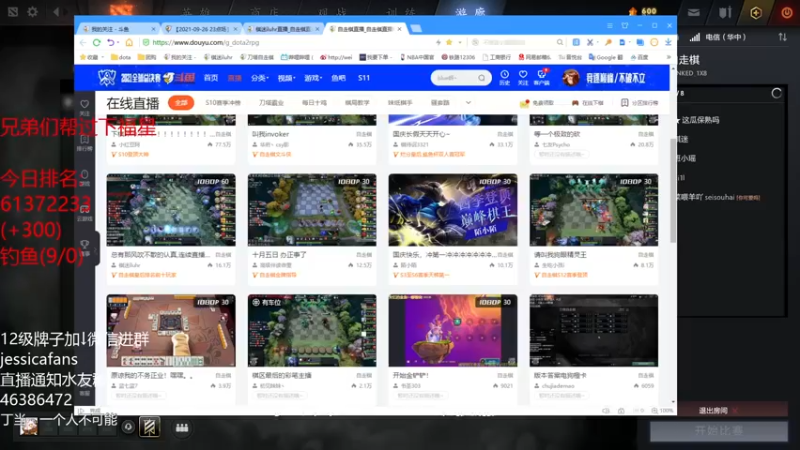
Task: Click the lightning speed-mode icon
Action: pyautogui.click(x=438, y=42)
